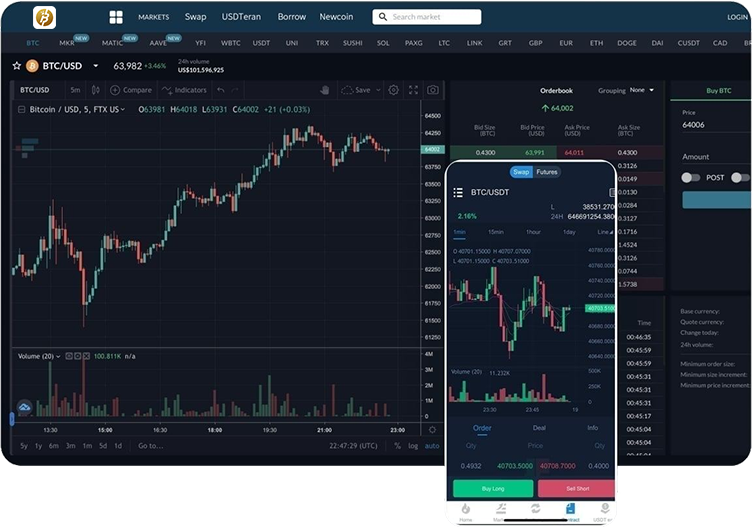
Task: Open Line chart type dropdown on phone
Action: [605, 232]
